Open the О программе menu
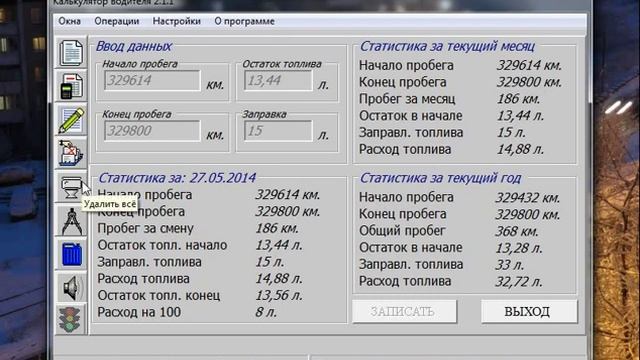This screenshot has height=360, width=640. (244, 21)
